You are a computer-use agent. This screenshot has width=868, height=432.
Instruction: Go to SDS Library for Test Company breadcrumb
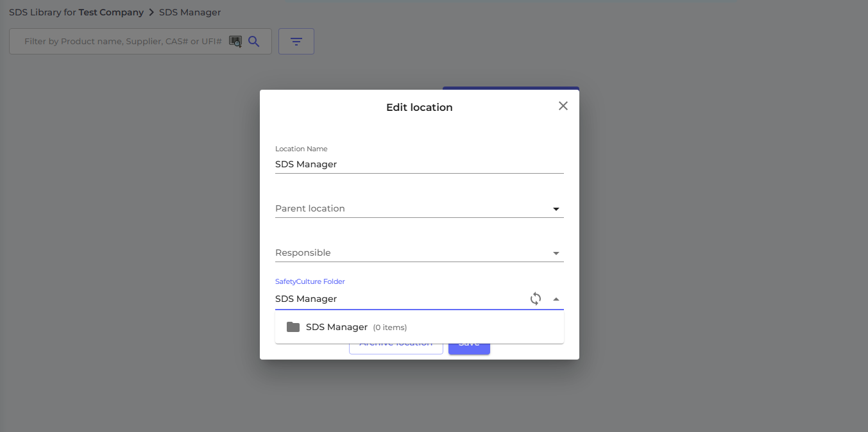(x=76, y=12)
